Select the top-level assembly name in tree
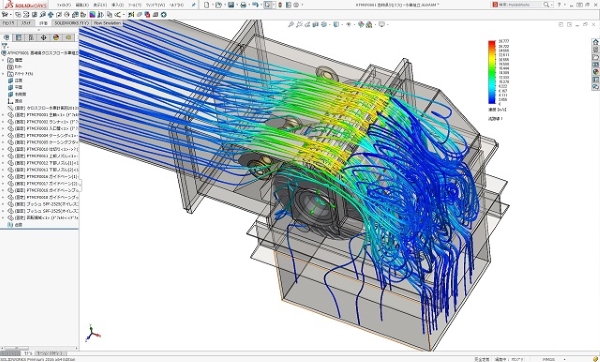This screenshot has width=600, height=362. (40, 53)
